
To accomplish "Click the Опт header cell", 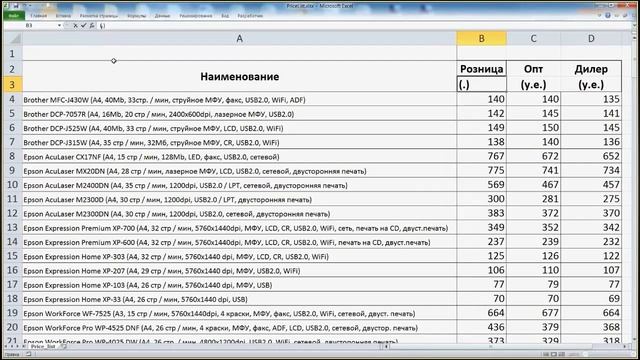I will pyautogui.click(x=533, y=69).
